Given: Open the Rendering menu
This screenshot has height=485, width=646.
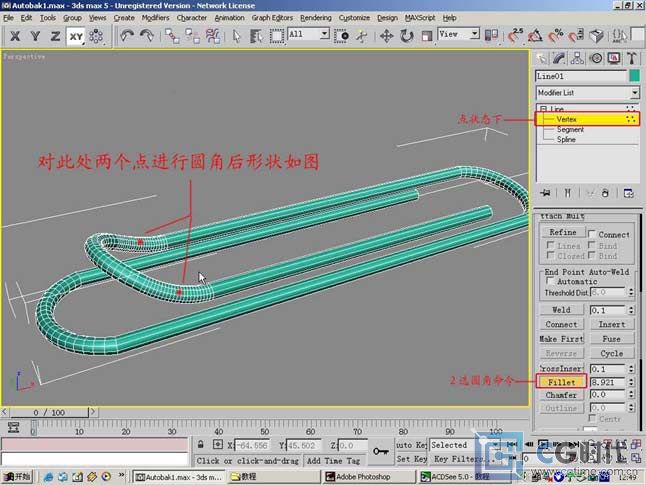Looking at the screenshot, I should (x=316, y=18).
